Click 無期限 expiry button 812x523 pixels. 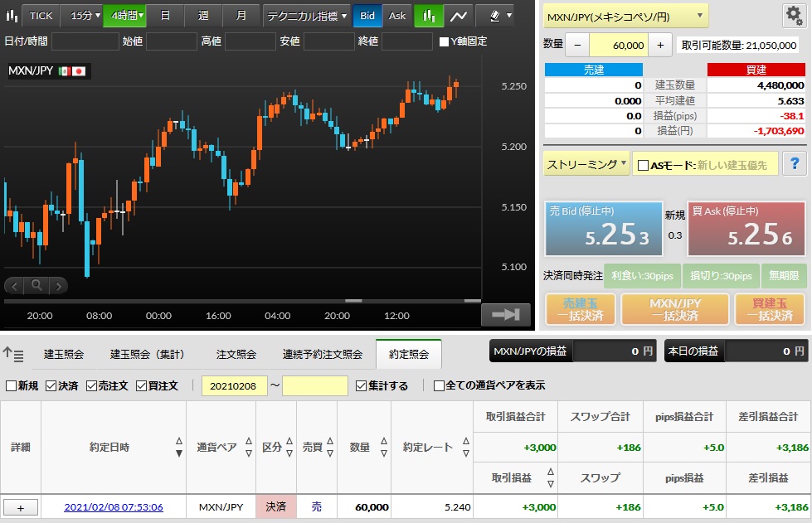click(784, 276)
